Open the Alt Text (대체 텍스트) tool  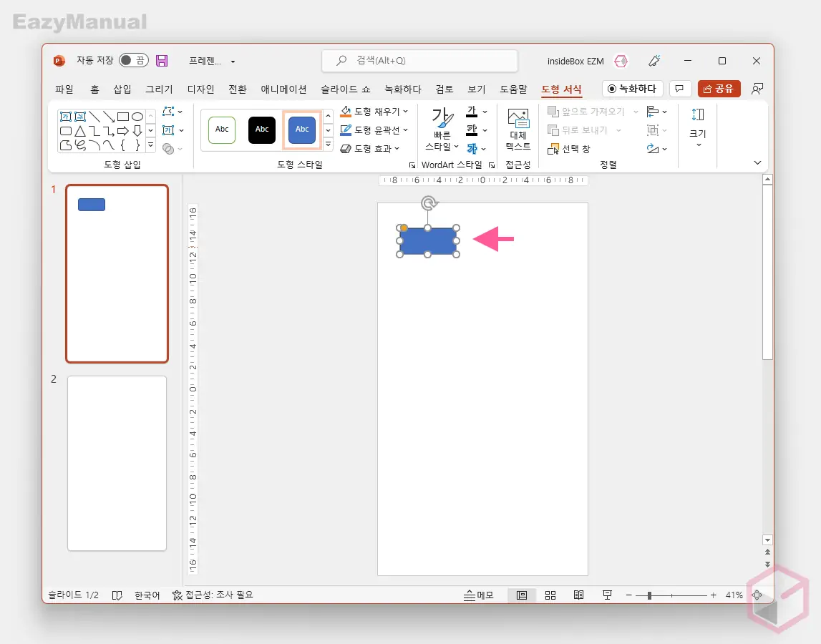point(518,130)
